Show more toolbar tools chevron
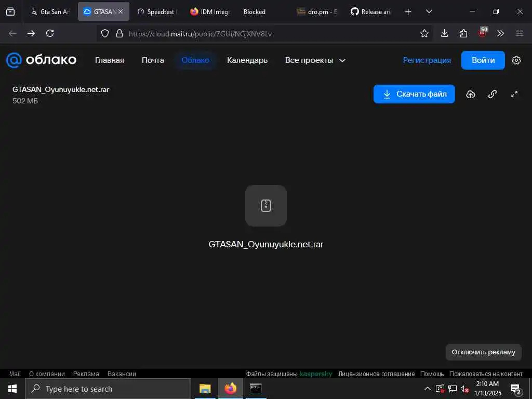The width and height of the screenshot is (532, 399). pyautogui.click(x=500, y=33)
